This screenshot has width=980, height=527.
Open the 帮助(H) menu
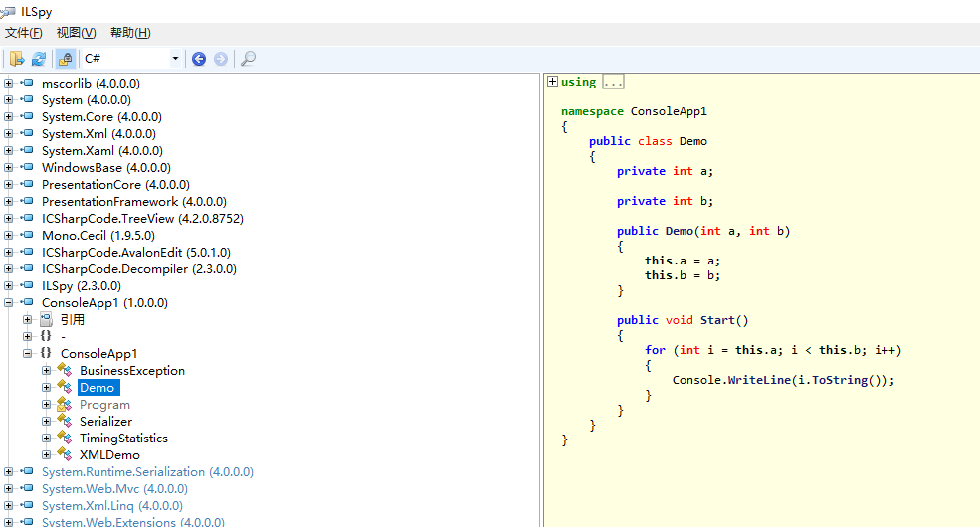130,33
